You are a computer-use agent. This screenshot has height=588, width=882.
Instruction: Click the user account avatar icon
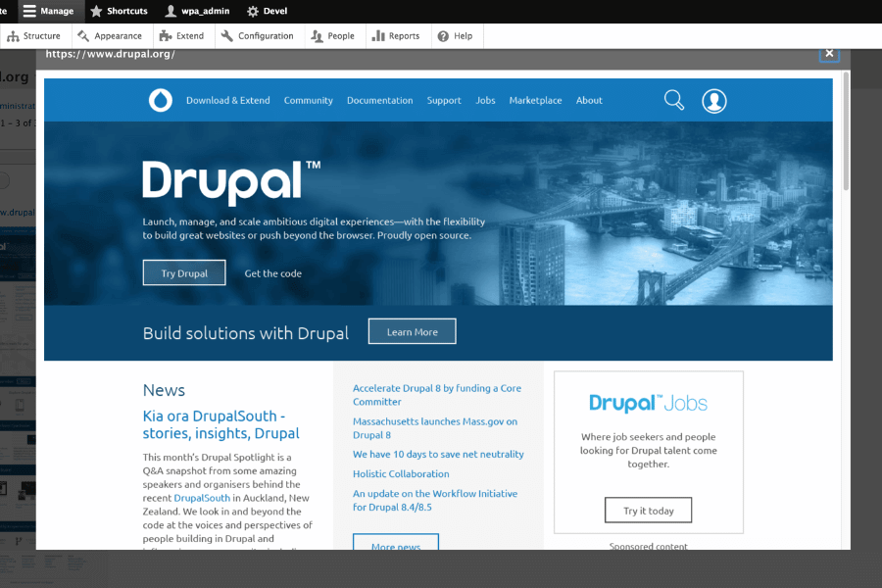click(x=714, y=100)
